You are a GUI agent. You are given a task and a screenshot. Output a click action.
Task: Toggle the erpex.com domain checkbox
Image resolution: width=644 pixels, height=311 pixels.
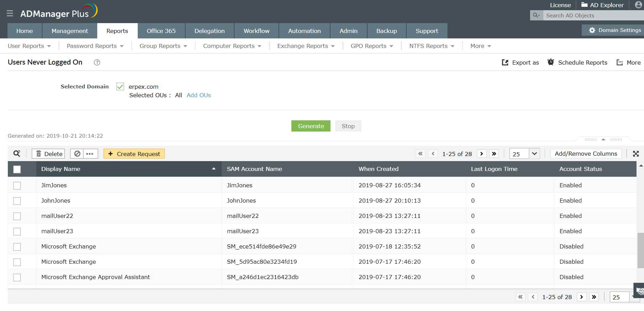(x=120, y=86)
